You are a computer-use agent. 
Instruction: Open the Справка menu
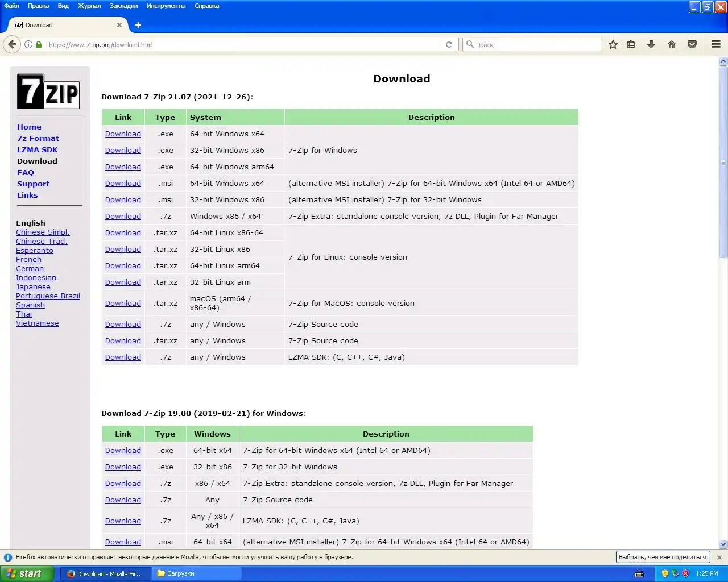click(x=206, y=6)
